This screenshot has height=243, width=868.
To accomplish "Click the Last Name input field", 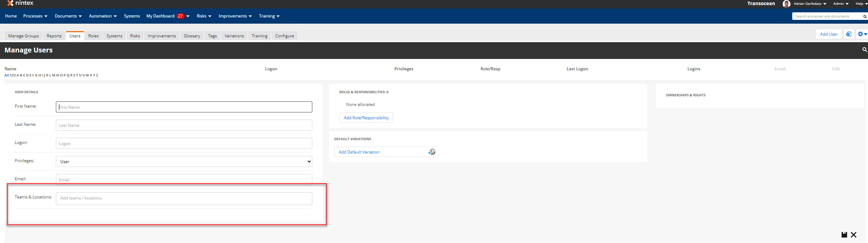I will tap(184, 125).
